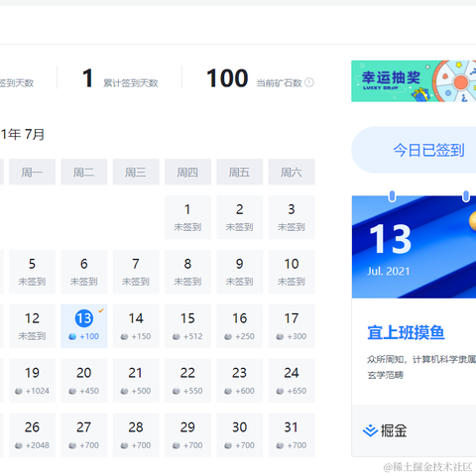This screenshot has height=476, width=476.
Task: Click the day 20 number
Action: [84, 373]
